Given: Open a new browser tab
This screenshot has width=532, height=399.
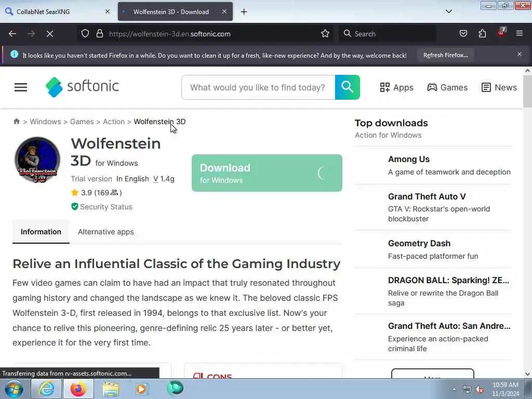Looking at the screenshot, I should [x=244, y=12].
